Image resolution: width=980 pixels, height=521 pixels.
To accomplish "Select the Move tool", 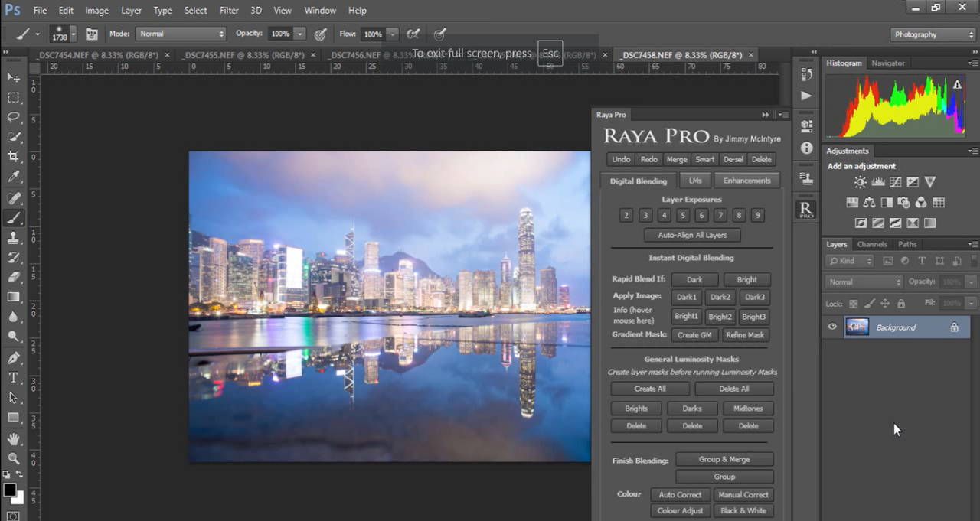I will 13,77.
